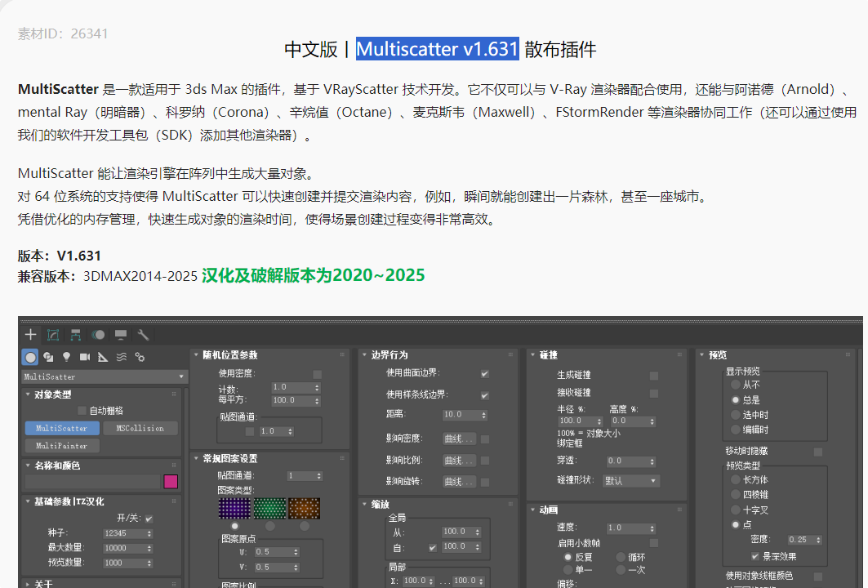868x588 pixels.
Task: Click the 种子 value field 12345
Action: 123,533
